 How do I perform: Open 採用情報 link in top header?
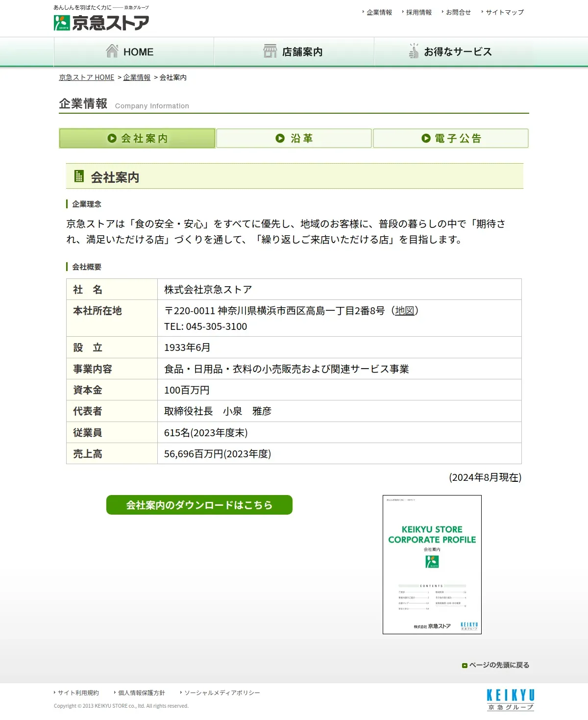pos(419,12)
